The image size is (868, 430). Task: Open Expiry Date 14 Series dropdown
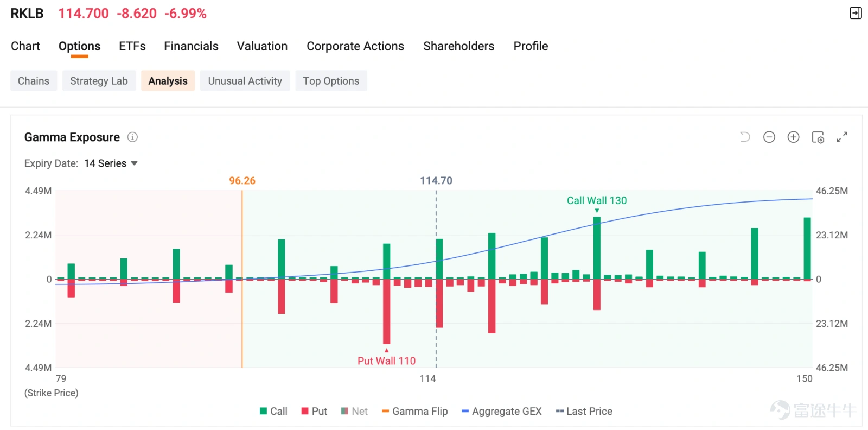(111, 163)
